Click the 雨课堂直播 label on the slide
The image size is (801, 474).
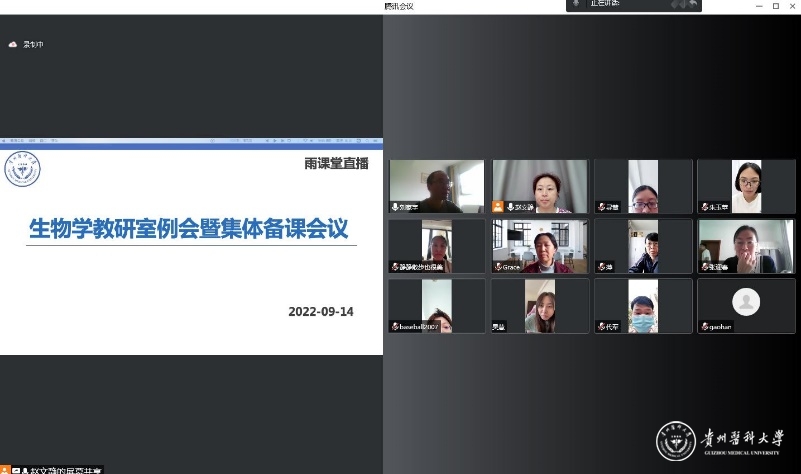click(336, 163)
